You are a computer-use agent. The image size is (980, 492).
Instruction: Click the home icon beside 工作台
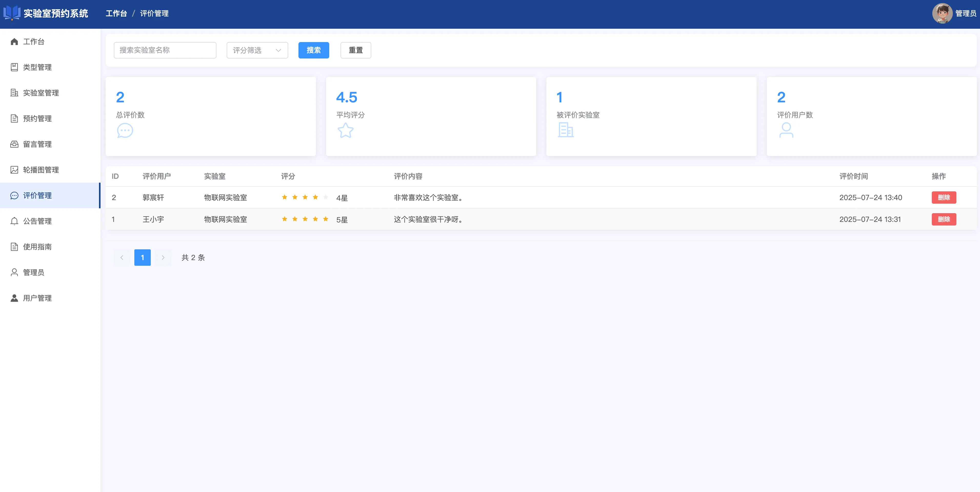(14, 42)
